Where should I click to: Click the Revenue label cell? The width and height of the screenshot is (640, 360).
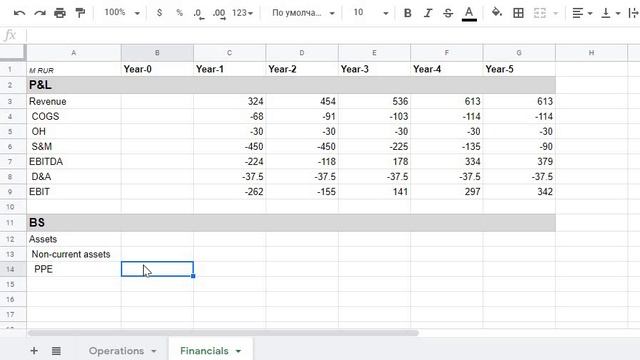[74, 101]
